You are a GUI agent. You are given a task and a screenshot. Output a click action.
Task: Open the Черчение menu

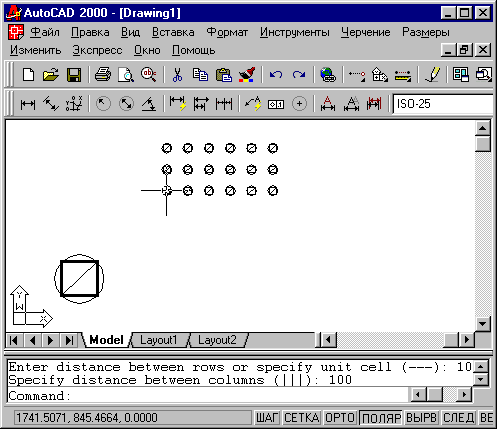tap(365, 32)
